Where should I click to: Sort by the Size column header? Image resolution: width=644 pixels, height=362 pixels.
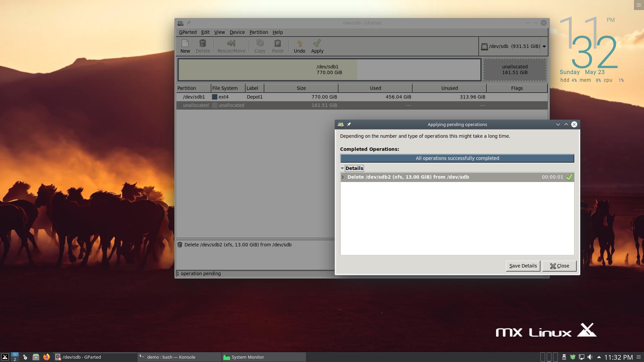(301, 88)
